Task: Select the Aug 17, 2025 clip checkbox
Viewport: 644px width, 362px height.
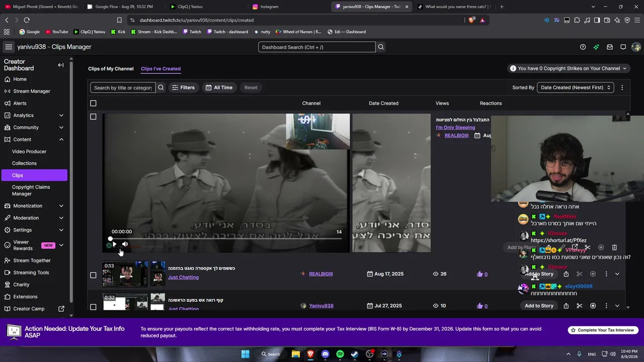Action: pyautogui.click(x=93, y=275)
